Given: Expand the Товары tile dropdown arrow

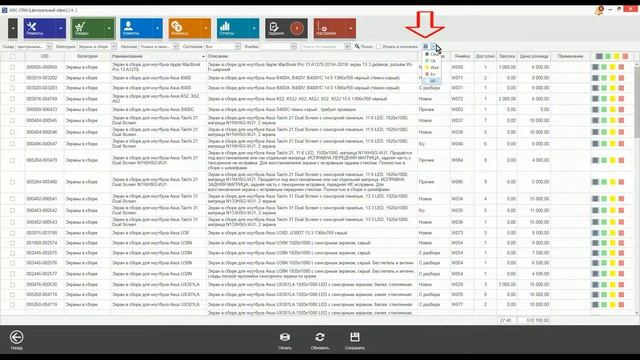Looking at the screenshot, I should (109, 28).
